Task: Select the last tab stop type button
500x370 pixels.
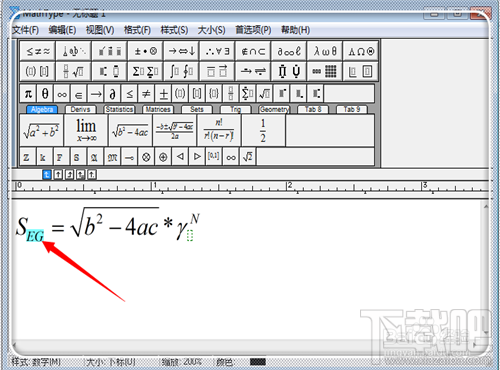Action: pos(92,174)
